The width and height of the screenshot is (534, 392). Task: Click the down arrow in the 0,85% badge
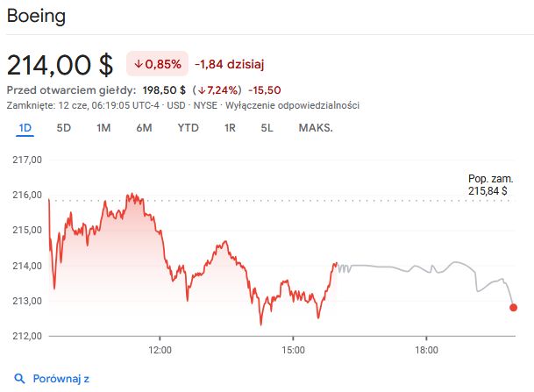point(139,64)
